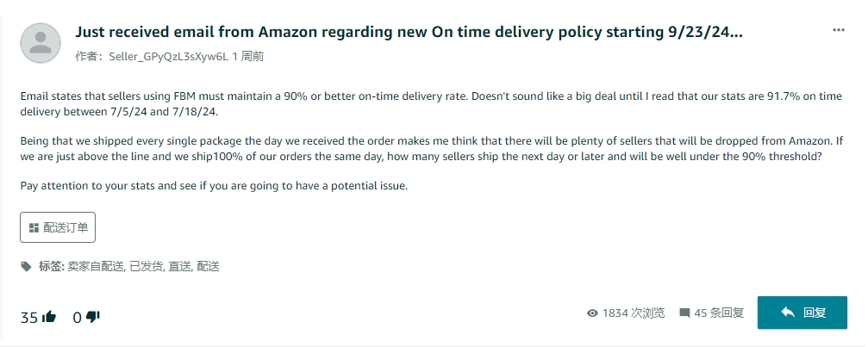
Task: Click the 1 周前 post timestamp
Action: tap(248, 57)
